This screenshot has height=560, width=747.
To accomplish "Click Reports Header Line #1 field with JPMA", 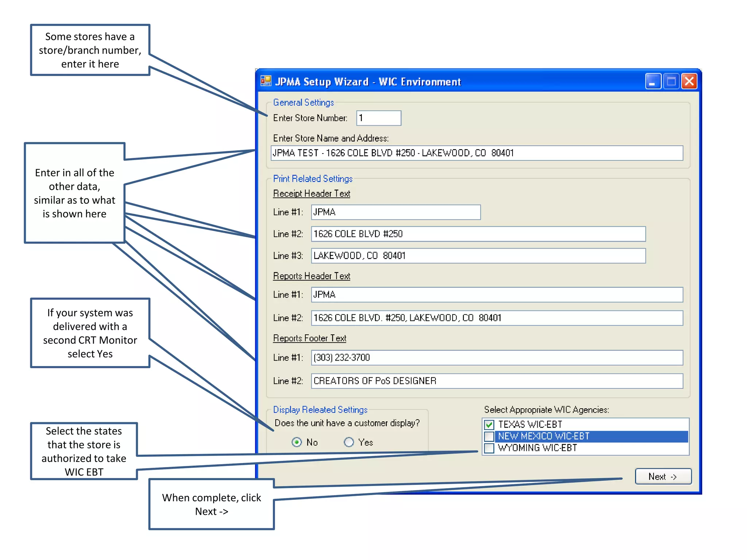I will [x=497, y=295].
